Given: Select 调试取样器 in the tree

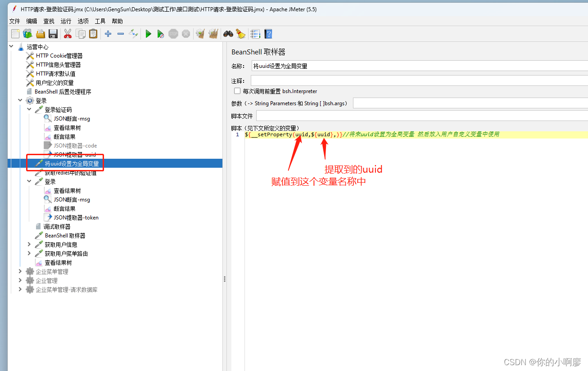Looking at the screenshot, I should 57,227.
